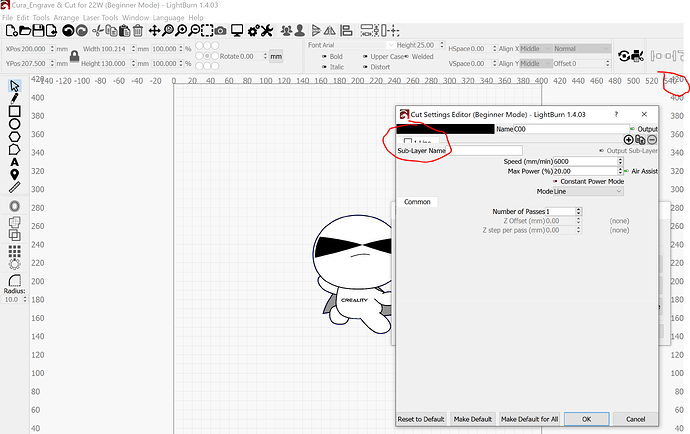Undo the last action
Screen dimensions: 690x434
[x=68, y=30]
